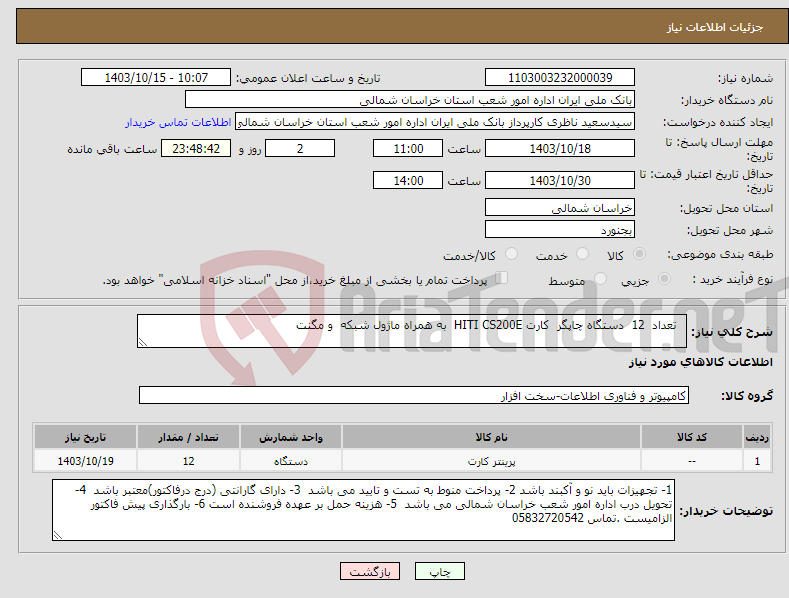
Task: Click the resize handle of توضیحات خریدار box
Action: (x=58, y=535)
